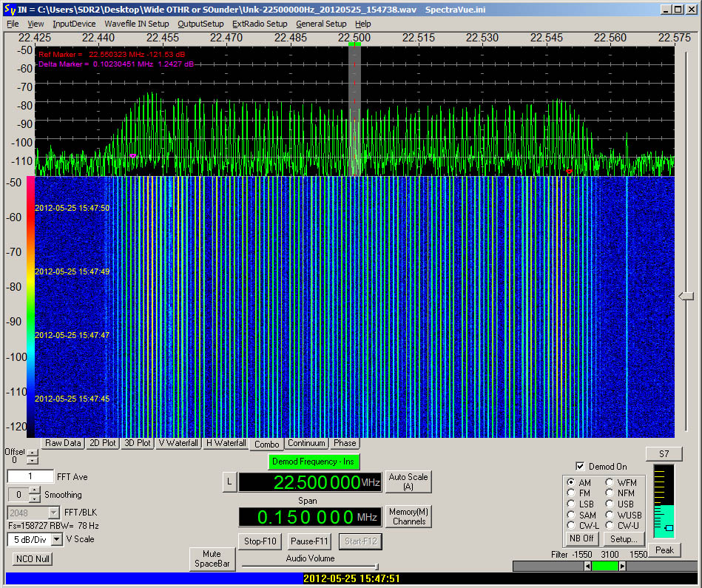Image resolution: width=702 pixels, height=588 pixels.
Task: Click the Stop-F10 button
Action: point(260,541)
